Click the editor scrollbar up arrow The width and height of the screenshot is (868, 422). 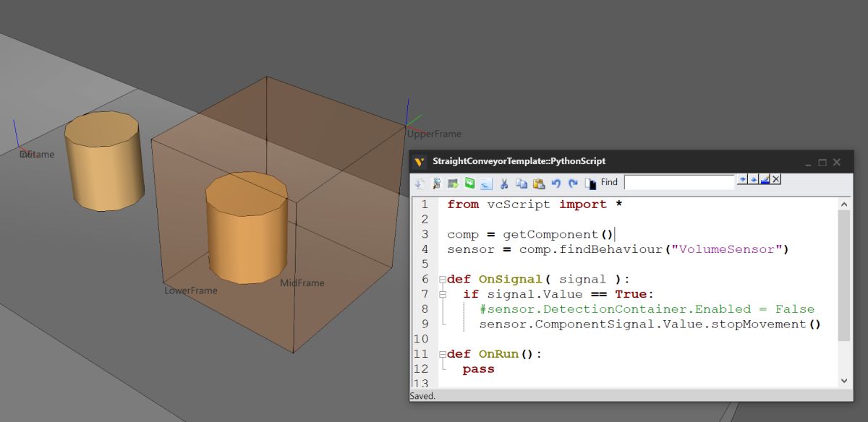tap(844, 204)
